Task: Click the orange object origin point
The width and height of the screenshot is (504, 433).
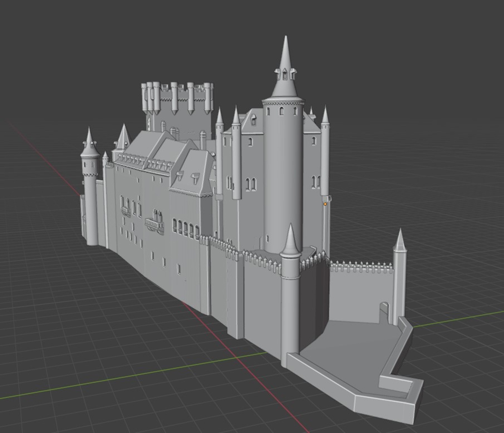Action: tap(325, 204)
